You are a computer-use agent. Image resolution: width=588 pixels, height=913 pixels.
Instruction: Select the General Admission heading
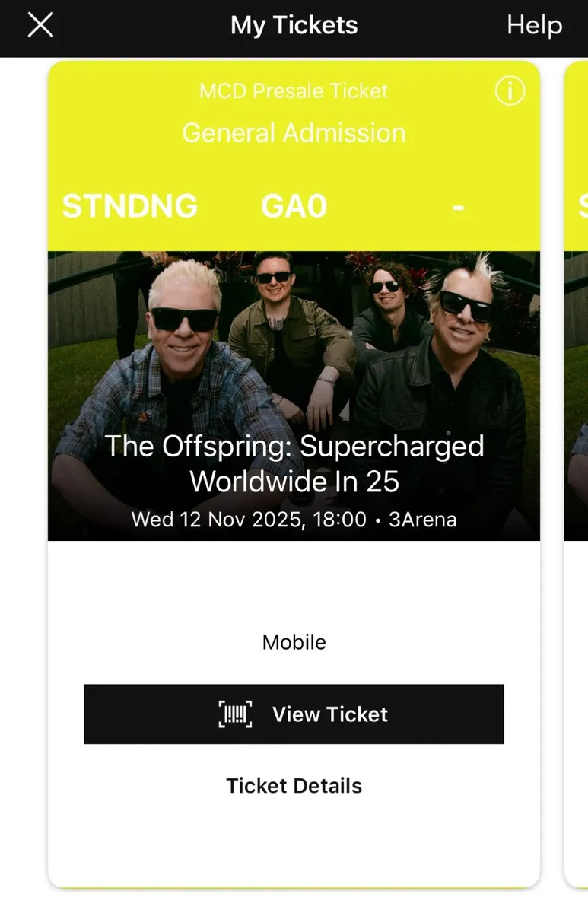tap(294, 133)
